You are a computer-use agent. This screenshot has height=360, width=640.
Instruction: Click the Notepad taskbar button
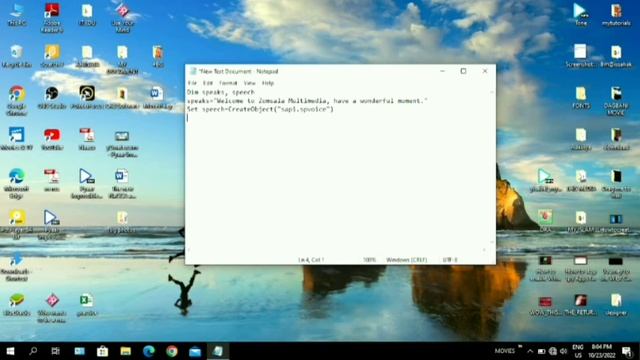[x=218, y=351]
